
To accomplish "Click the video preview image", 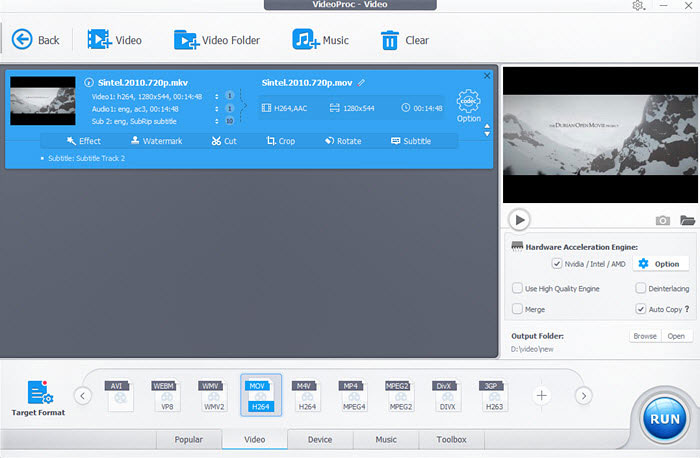I will [600, 135].
